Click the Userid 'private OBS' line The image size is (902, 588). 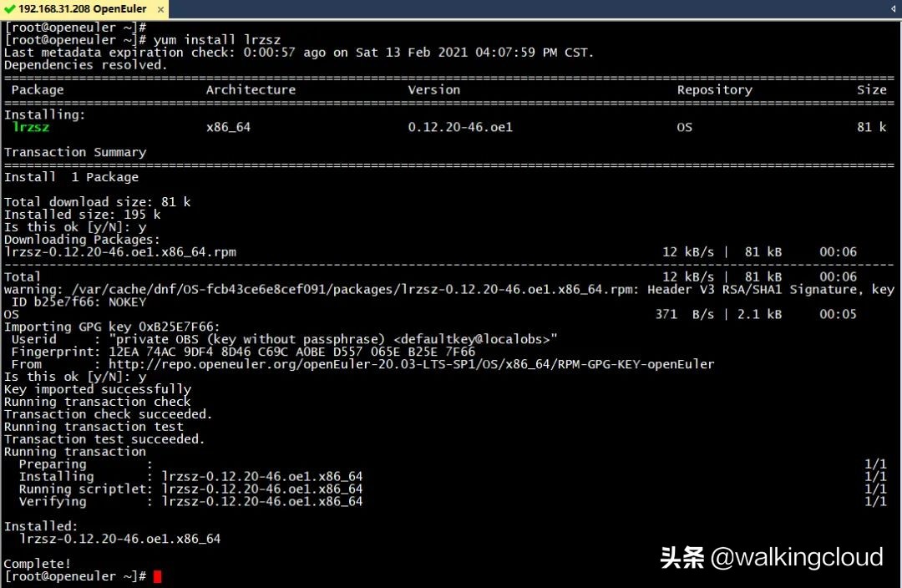(x=284, y=339)
